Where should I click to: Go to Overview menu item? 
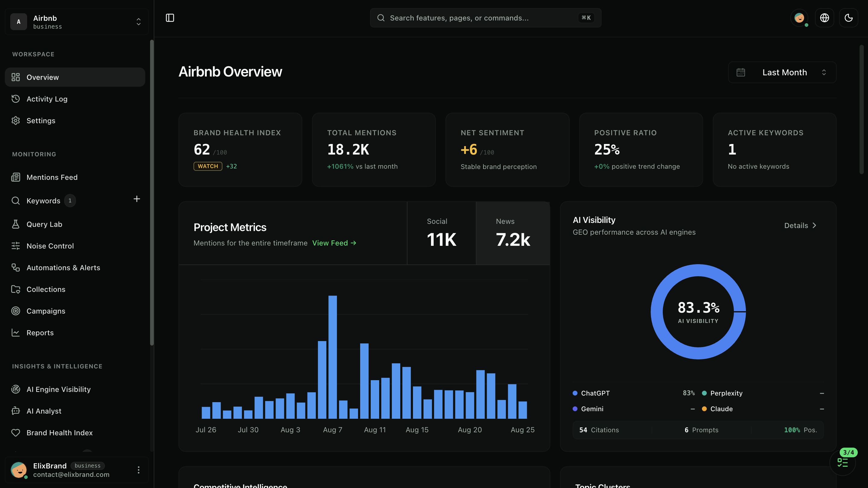[75, 77]
